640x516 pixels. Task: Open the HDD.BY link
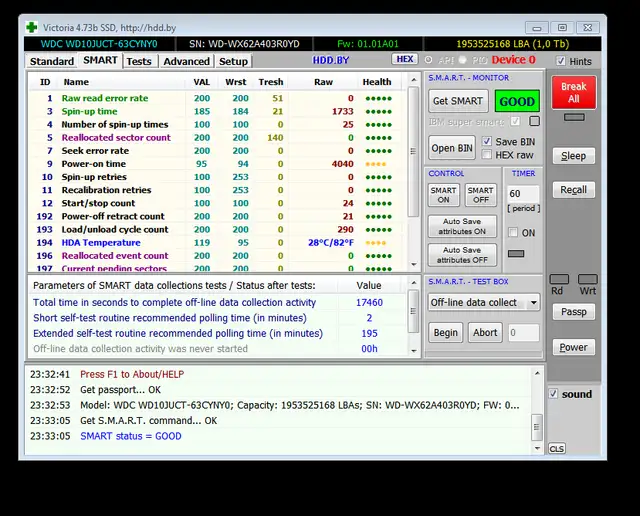tap(331, 60)
